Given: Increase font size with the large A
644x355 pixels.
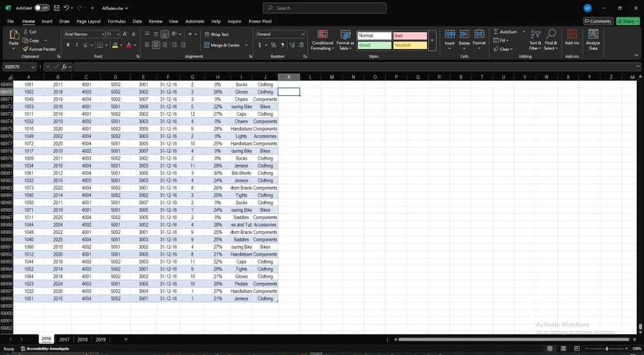Looking at the screenshot, I should click(x=125, y=34).
